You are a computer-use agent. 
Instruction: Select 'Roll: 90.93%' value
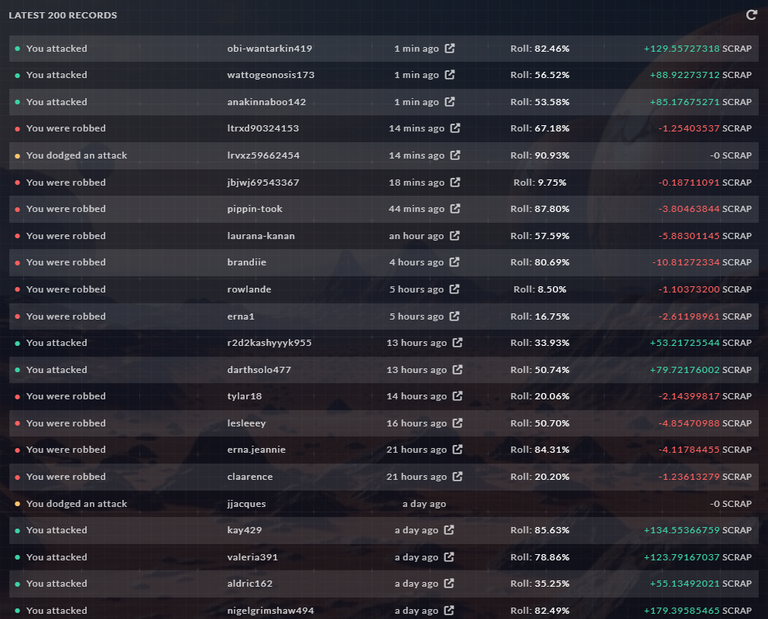pyautogui.click(x=540, y=155)
